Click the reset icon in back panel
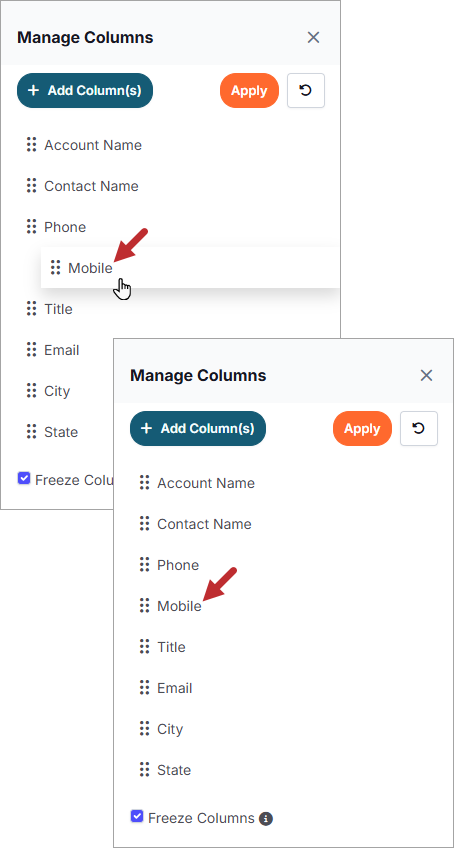This screenshot has width=454, height=848. point(306,90)
